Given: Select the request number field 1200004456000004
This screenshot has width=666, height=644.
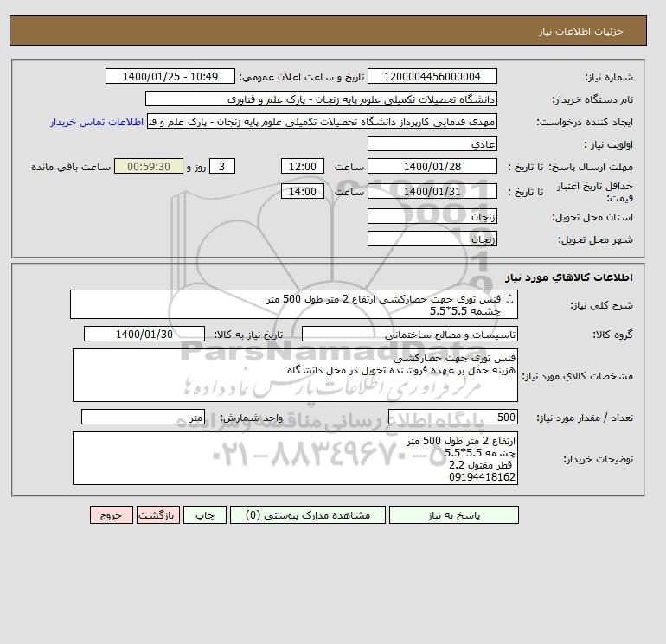Looking at the screenshot, I should 432,76.
